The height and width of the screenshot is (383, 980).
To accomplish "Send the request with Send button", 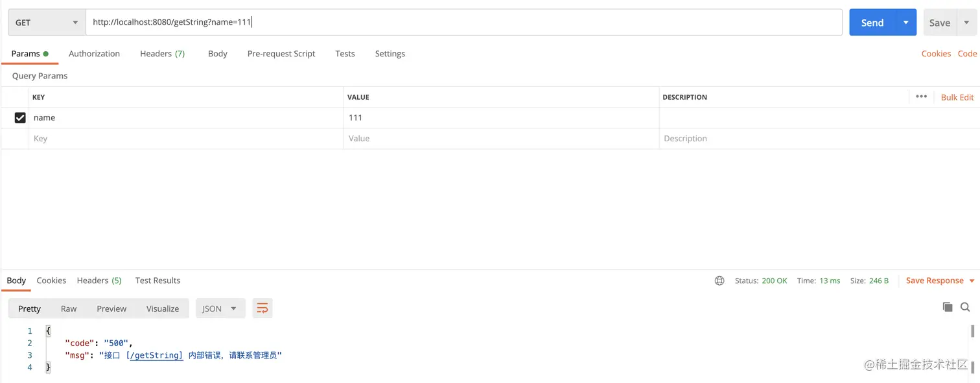I will pyautogui.click(x=872, y=22).
